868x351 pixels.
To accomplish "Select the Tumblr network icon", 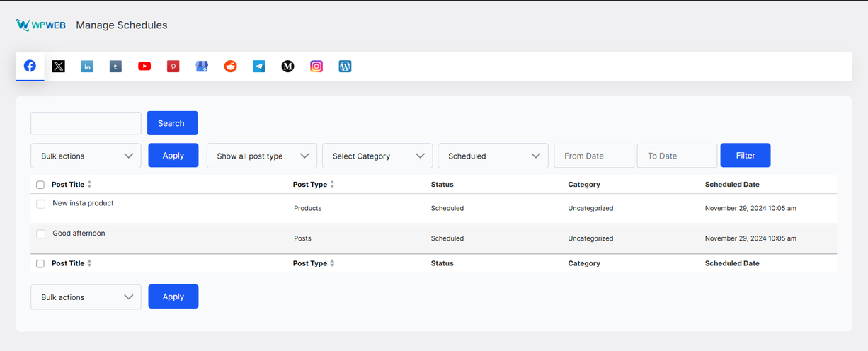I will (115, 67).
